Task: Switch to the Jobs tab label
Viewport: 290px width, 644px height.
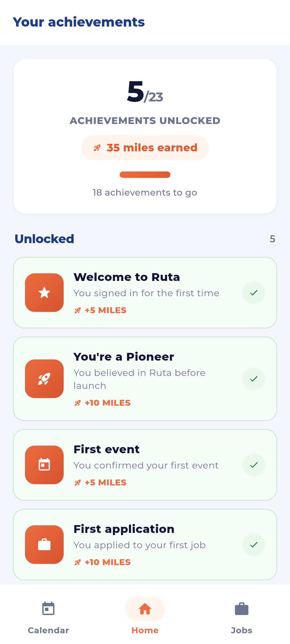Action: pos(242,630)
